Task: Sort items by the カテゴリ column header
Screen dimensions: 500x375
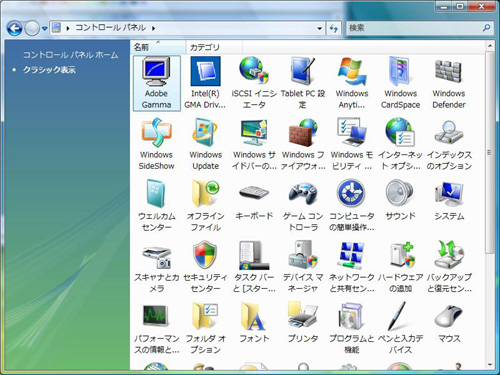Action: tap(214, 47)
